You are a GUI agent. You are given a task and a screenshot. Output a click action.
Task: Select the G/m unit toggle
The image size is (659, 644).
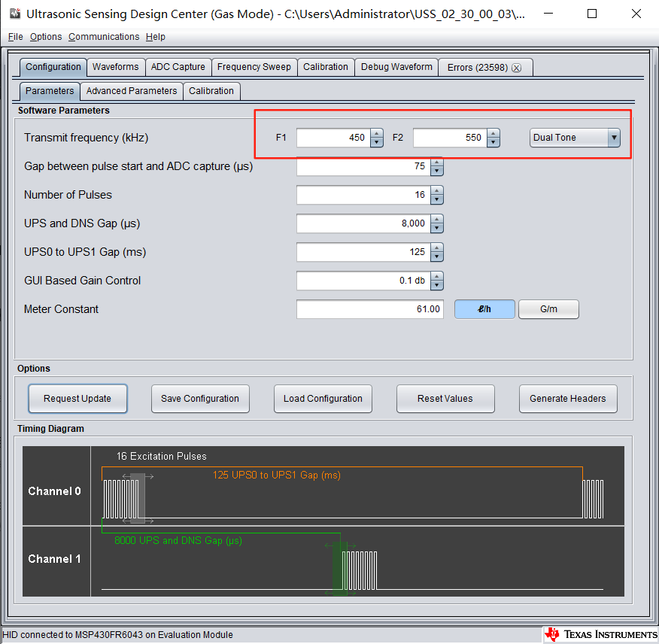[548, 309]
